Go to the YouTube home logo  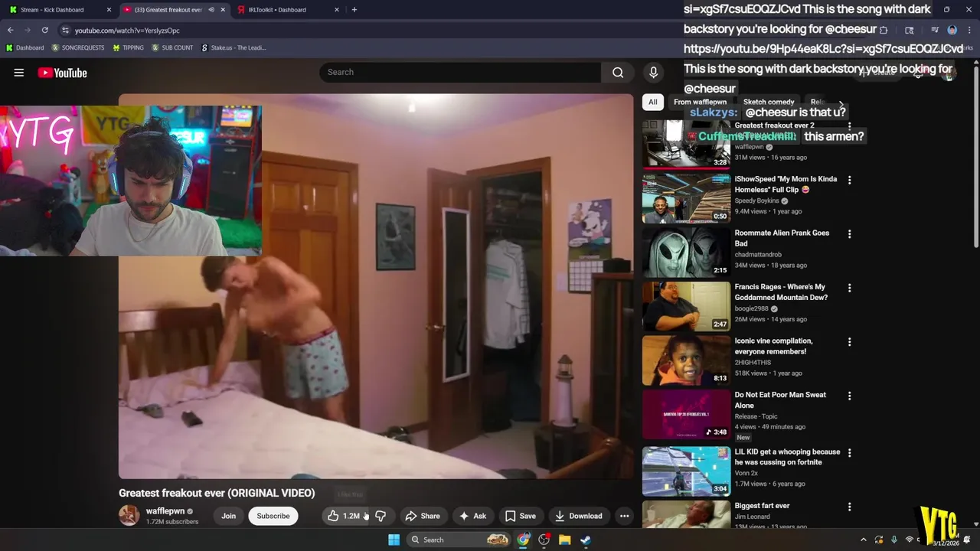click(62, 73)
